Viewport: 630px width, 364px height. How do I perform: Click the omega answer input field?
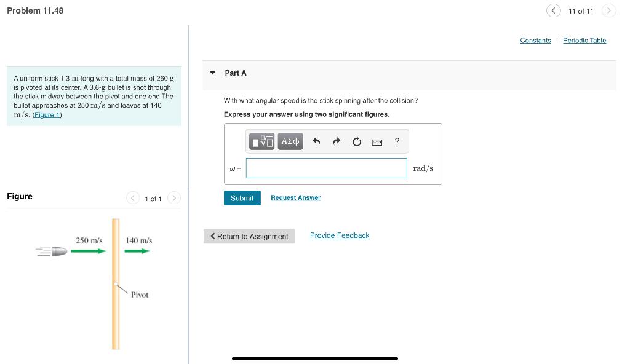(x=326, y=168)
